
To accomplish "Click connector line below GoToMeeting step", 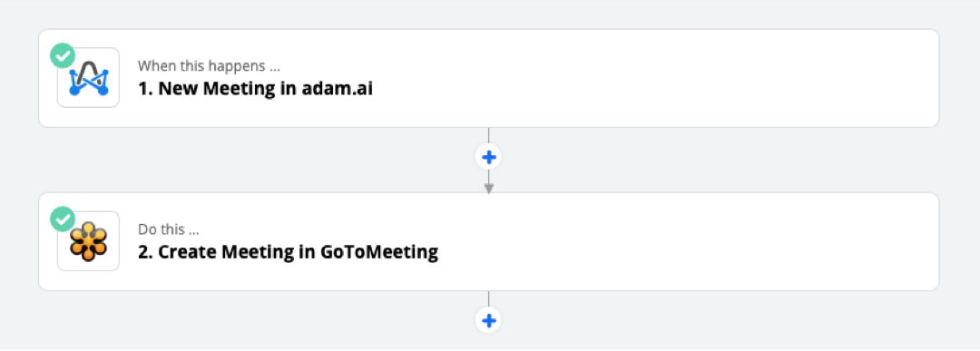I will pos(489,299).
